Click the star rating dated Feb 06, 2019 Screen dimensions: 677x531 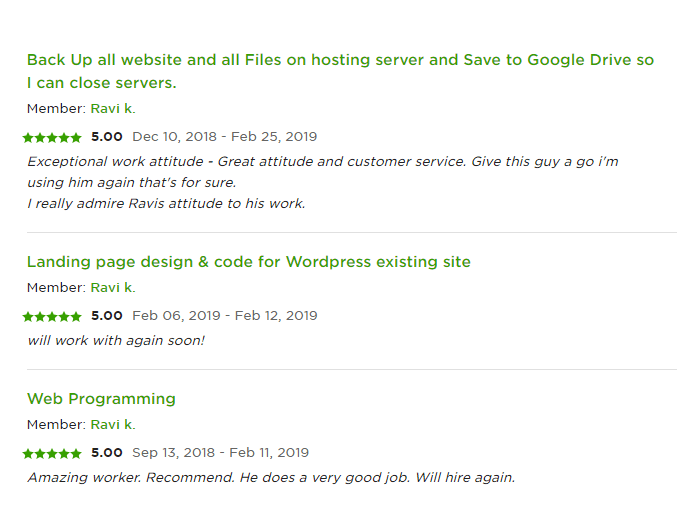click(52, 317)
